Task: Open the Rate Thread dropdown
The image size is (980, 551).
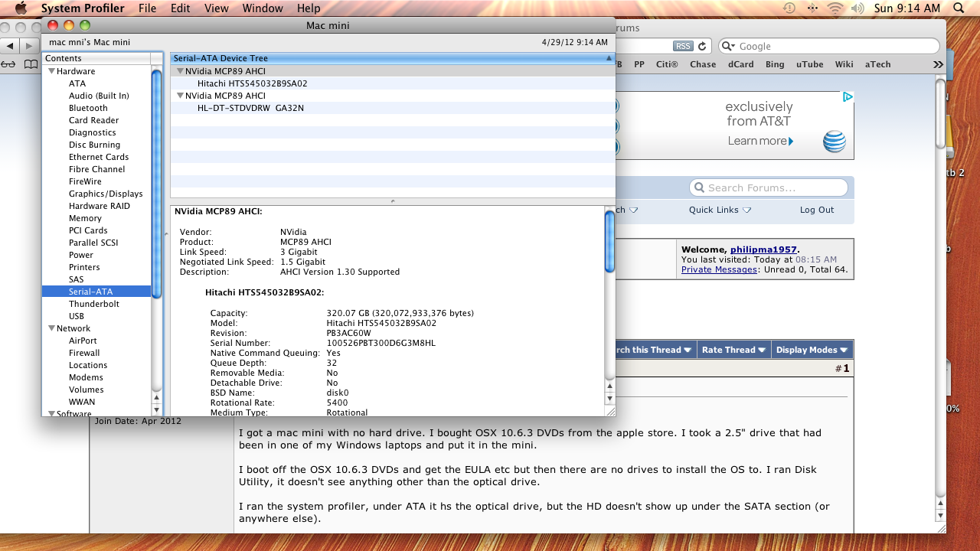Action: click(x=735, y=350)
